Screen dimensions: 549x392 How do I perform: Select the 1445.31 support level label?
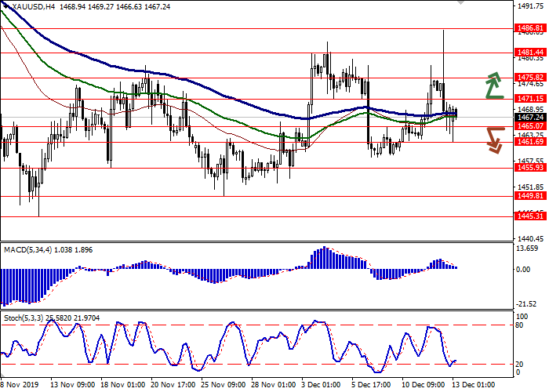point(530,217)
